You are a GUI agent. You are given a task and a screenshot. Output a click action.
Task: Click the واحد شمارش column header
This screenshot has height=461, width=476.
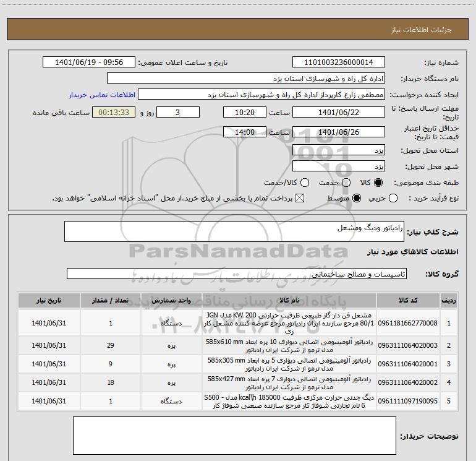coord(171,301)
